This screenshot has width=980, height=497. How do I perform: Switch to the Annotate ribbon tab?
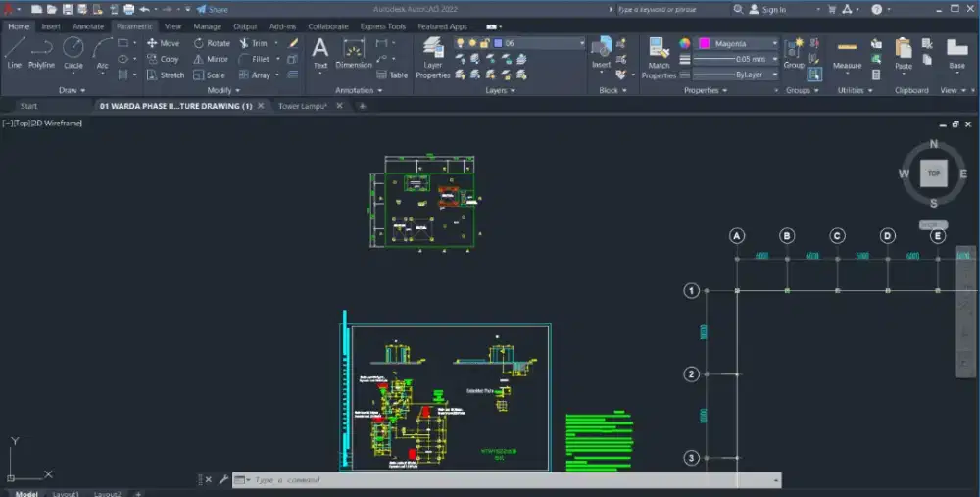tap(88, 26)
